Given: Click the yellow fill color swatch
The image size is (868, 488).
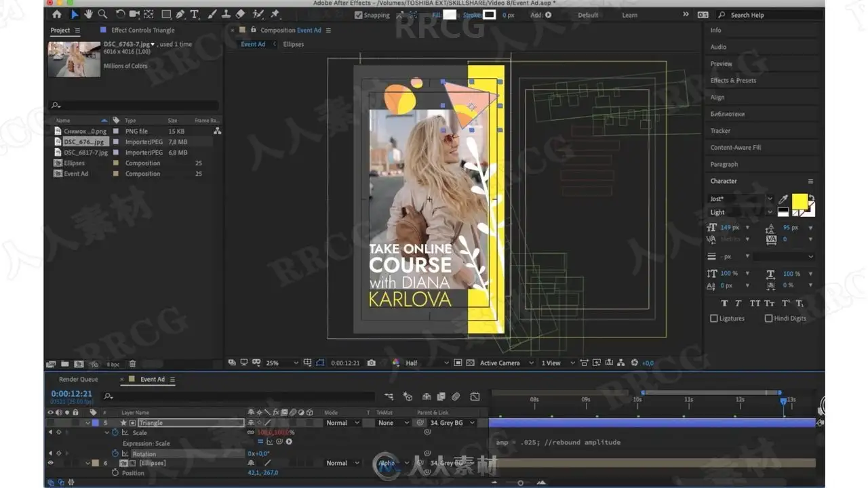Looking at the screenshot, I should point(800,201).
